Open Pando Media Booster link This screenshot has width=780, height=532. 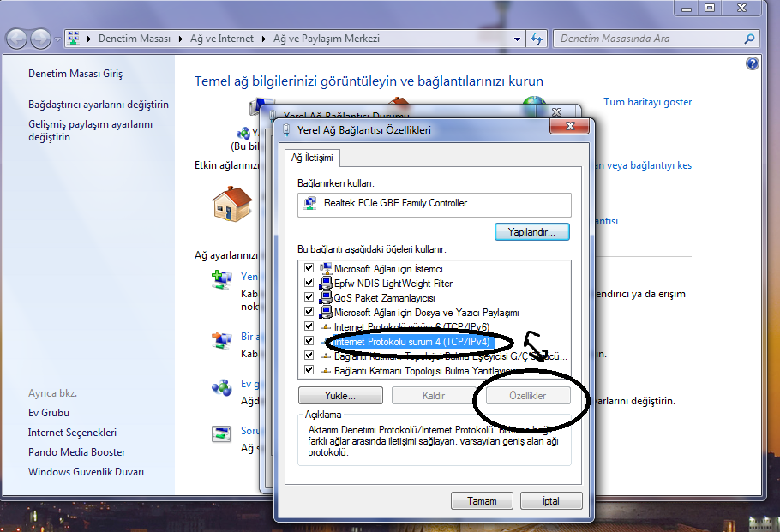76,452
